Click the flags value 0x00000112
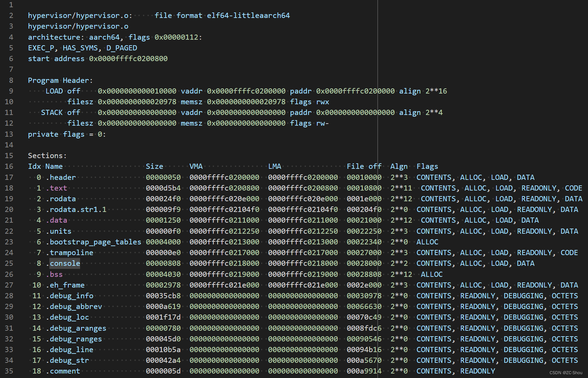 (176, 37)
